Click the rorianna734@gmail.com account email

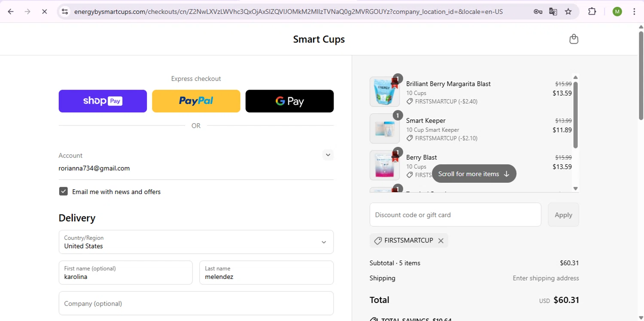[94, 168]
